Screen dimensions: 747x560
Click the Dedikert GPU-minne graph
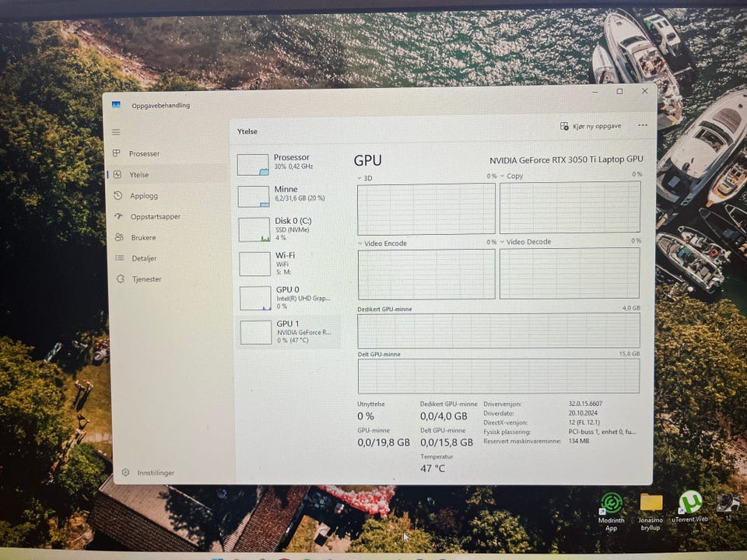pyautogui.click(x=499, y=331)
